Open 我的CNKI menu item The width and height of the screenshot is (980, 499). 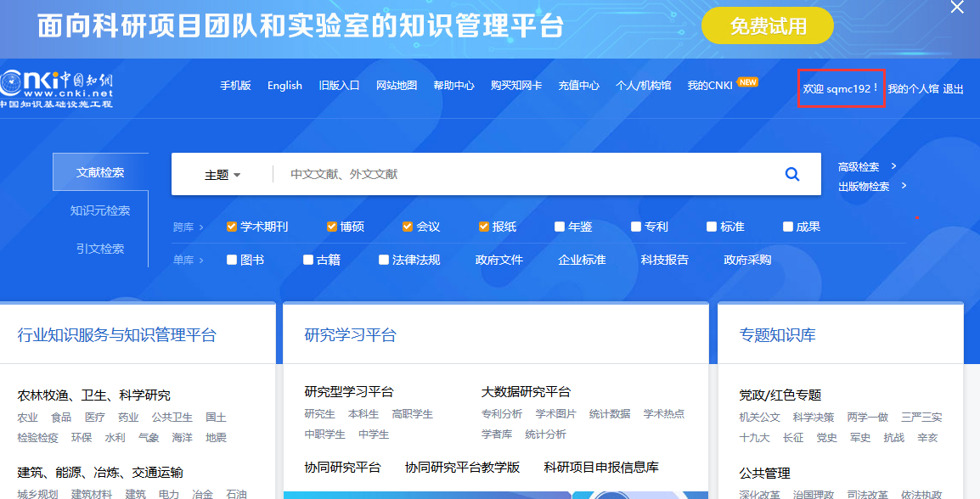710,85
